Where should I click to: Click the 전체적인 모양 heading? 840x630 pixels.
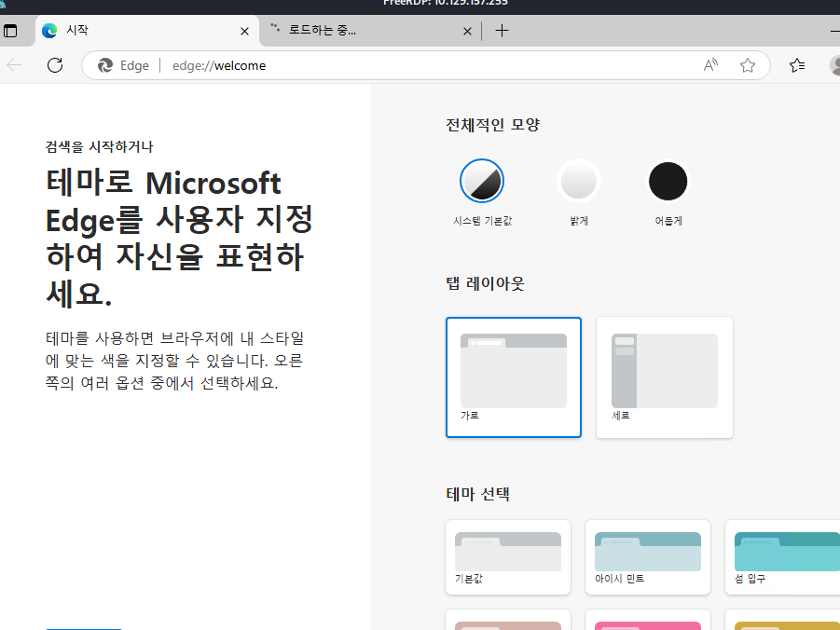pos(493,125)
